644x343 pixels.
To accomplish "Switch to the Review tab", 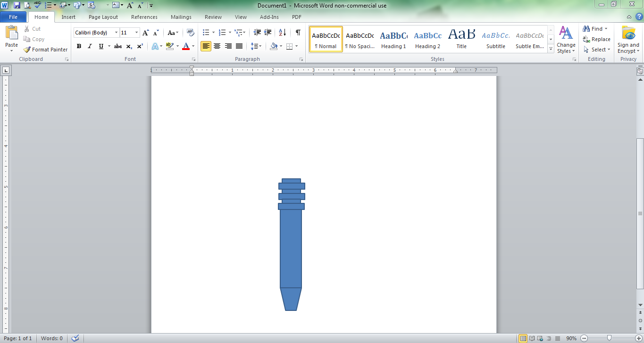I will click(x=213, y=17).
